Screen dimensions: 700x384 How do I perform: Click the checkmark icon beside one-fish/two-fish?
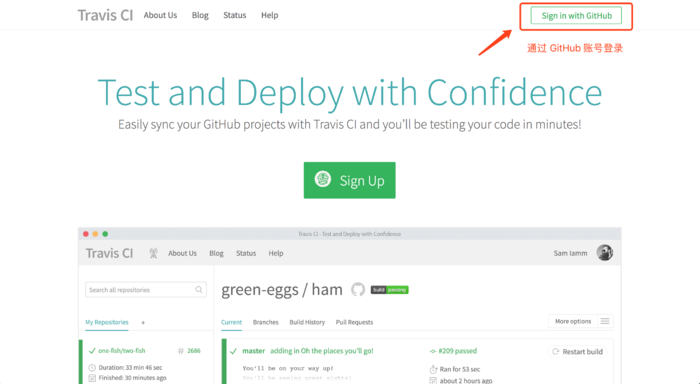pos(92,351)
